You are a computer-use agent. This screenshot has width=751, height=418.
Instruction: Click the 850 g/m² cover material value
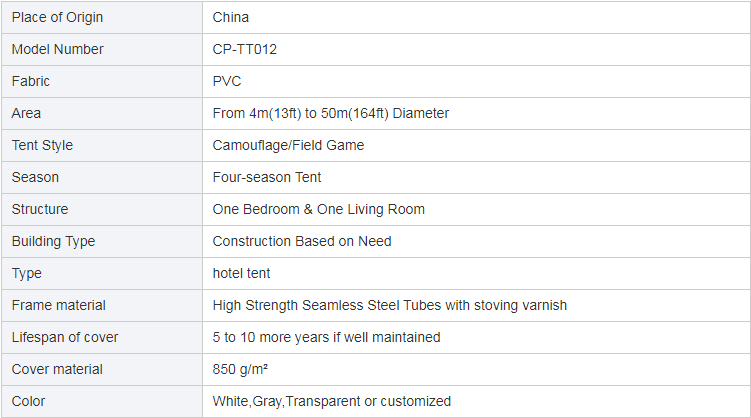point(240,369)
